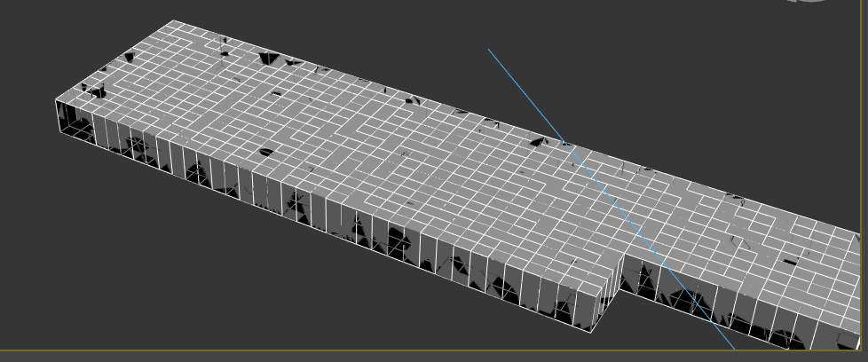
Task: Click the black hole cluster at the mesh's left corner
Action: (93, 90)
